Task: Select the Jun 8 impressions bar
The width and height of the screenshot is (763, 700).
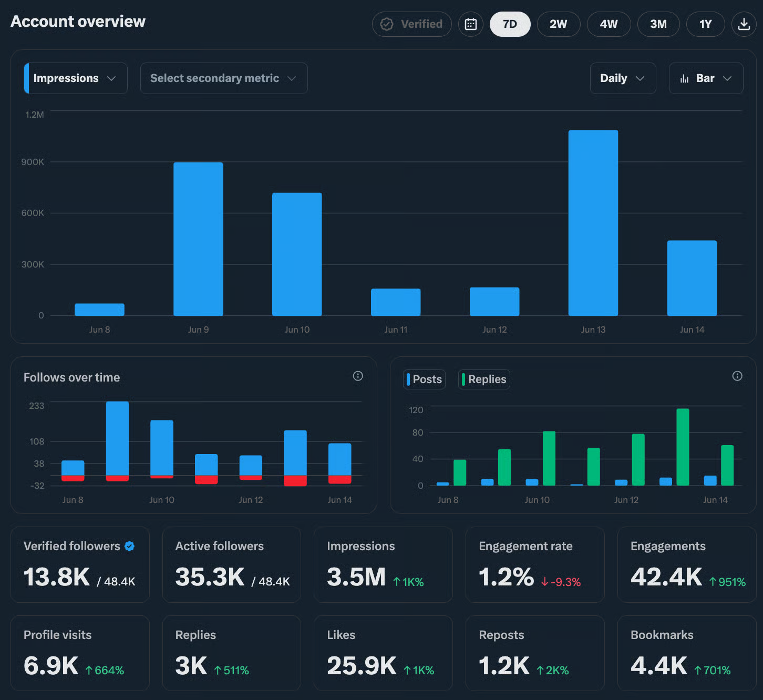Action: [x=99, y=310]
